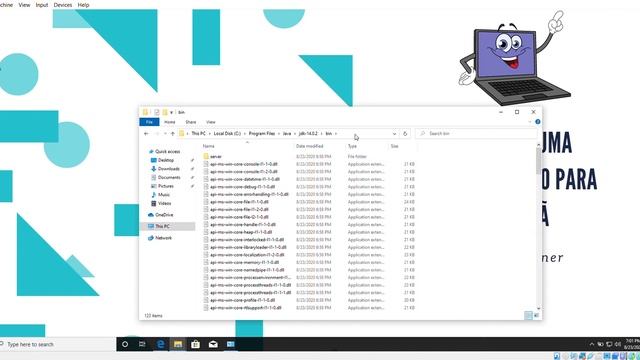Click 'Program Files' in the address path
The image size is (640, 360).
262,133
